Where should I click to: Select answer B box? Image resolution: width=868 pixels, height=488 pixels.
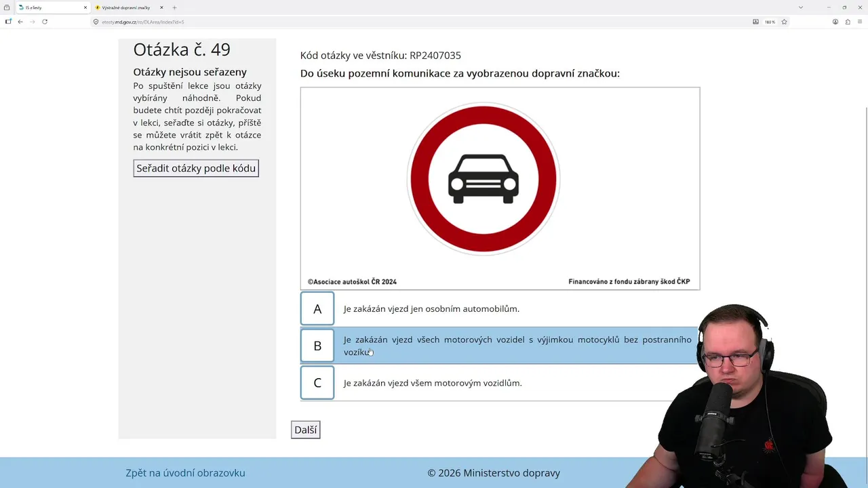point(317,346)
